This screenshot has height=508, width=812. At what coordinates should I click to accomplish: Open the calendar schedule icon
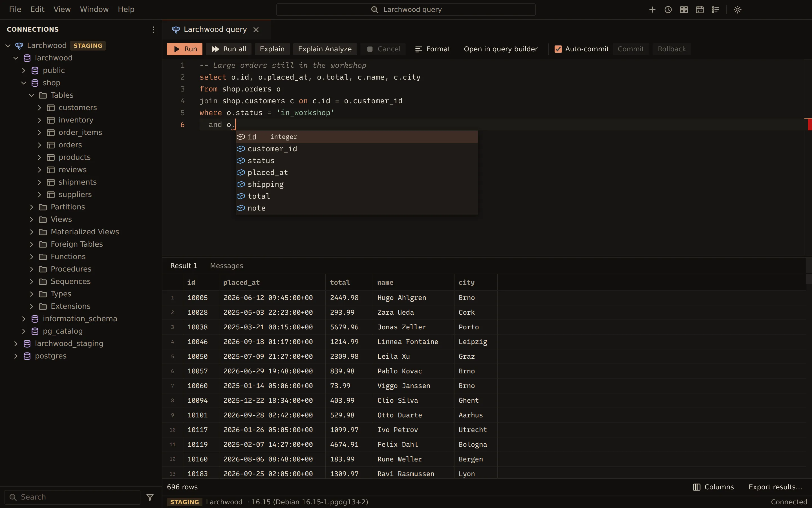[700, 9]
